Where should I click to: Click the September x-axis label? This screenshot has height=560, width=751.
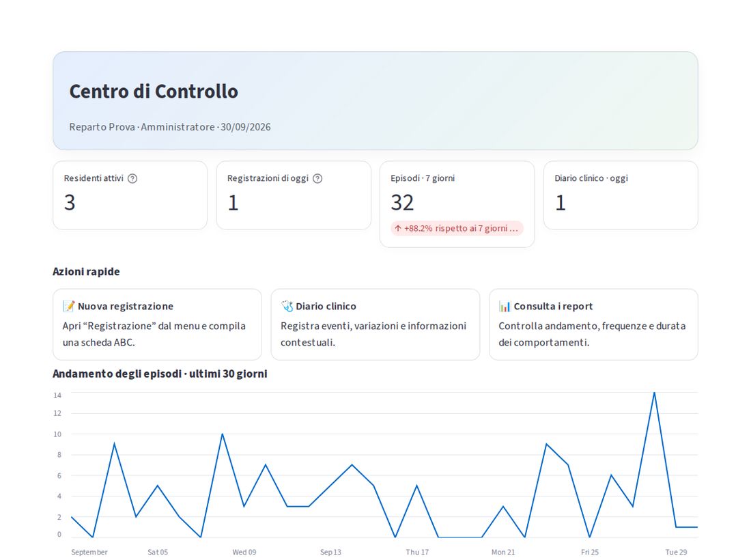tap(89, 552)
